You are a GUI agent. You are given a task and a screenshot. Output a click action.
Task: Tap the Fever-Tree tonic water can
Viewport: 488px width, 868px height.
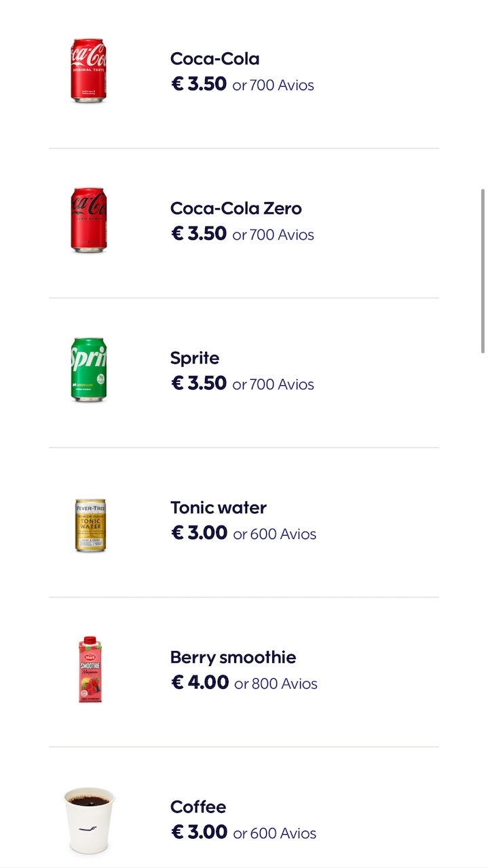[90, 525]
